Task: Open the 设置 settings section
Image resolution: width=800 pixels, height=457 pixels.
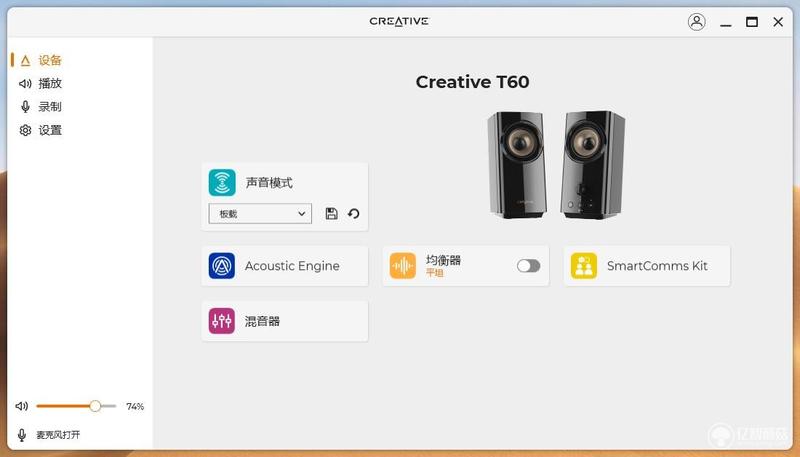Action: coord(40,130)
